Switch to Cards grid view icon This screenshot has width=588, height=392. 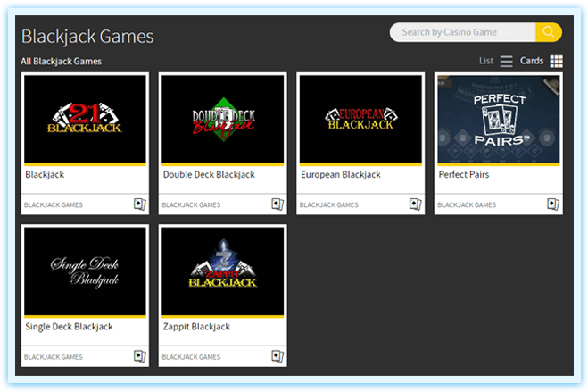pos(556,61)
